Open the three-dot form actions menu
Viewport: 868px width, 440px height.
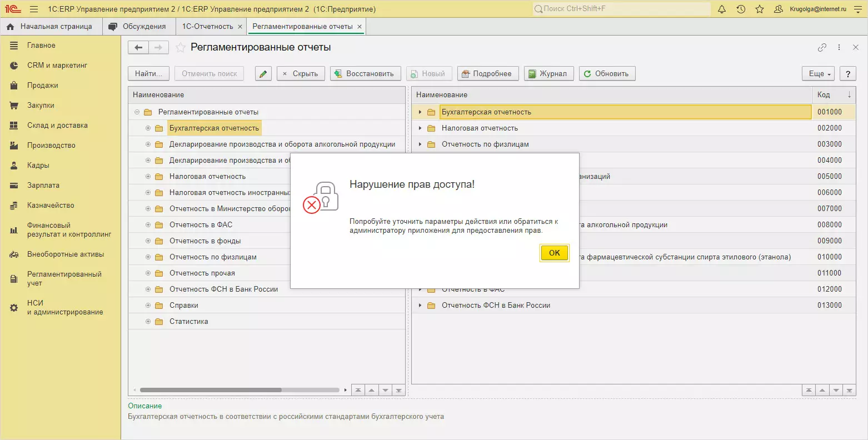839,48
